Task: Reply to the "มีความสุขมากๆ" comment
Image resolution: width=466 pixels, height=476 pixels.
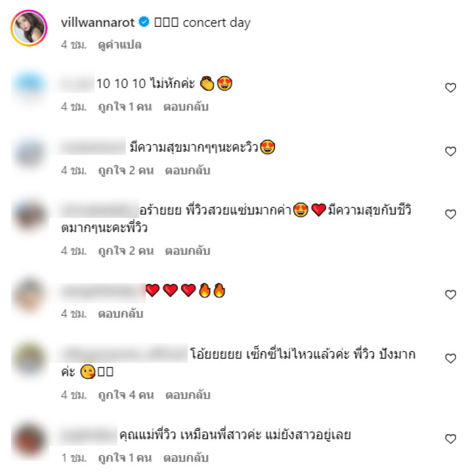Action: [188, 170]
